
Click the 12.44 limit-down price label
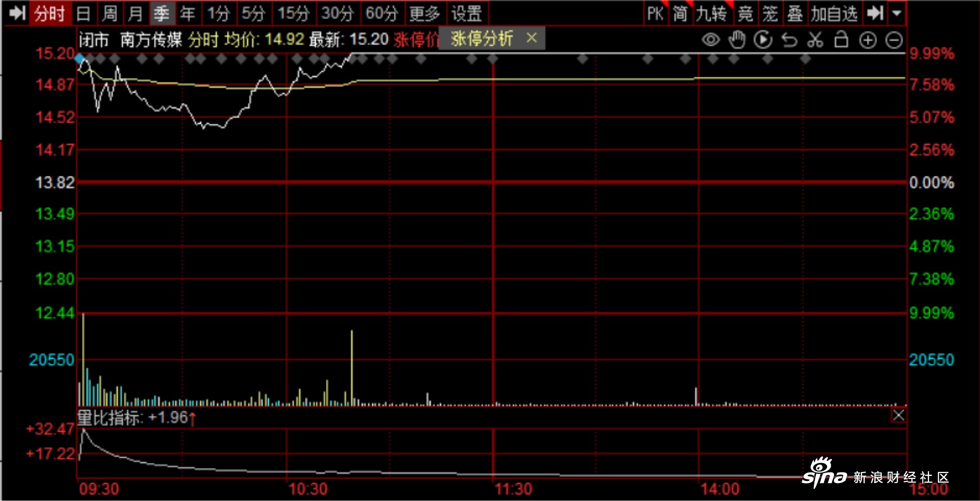pyautogui.click(x=54, y=313)
